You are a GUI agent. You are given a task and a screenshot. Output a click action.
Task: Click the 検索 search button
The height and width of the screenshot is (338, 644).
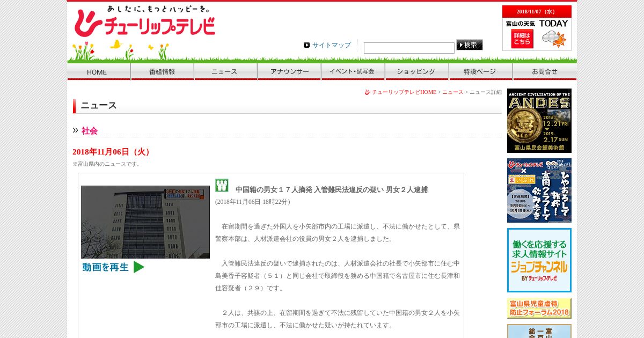470,45
